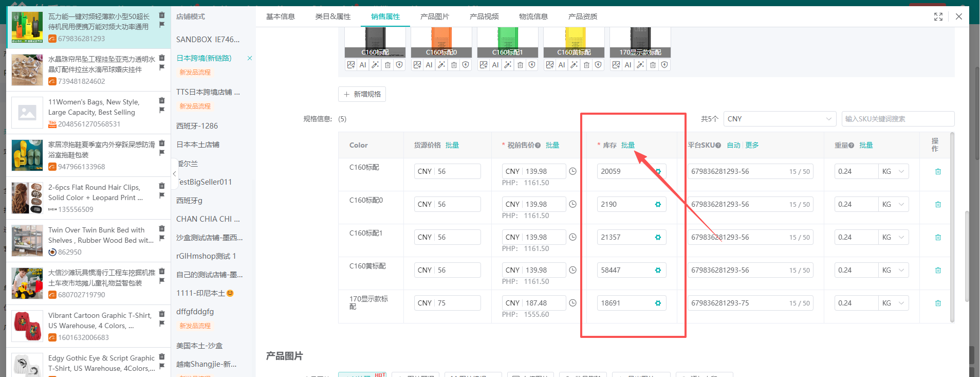Click AI button under C160标配0 image
Screen dimensions: 980x377
click(x=429, y=65)
